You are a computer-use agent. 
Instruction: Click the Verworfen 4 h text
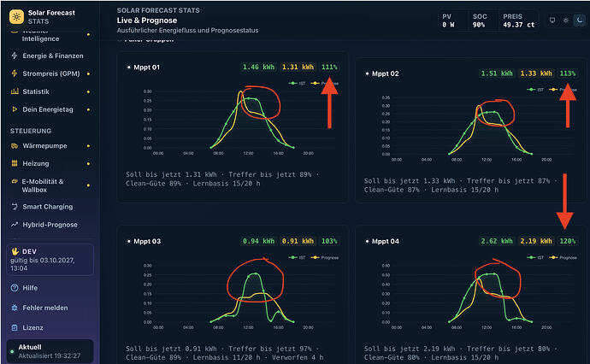tap(298, 358)
